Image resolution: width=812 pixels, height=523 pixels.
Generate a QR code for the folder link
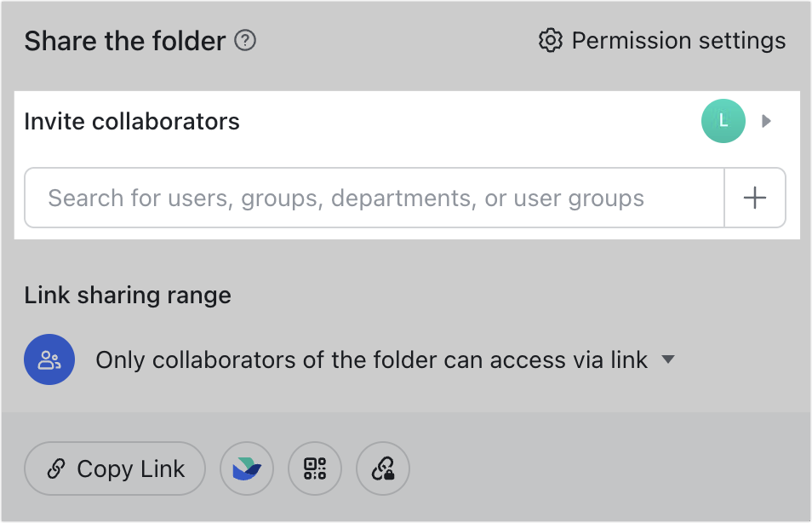coord(315,468)
